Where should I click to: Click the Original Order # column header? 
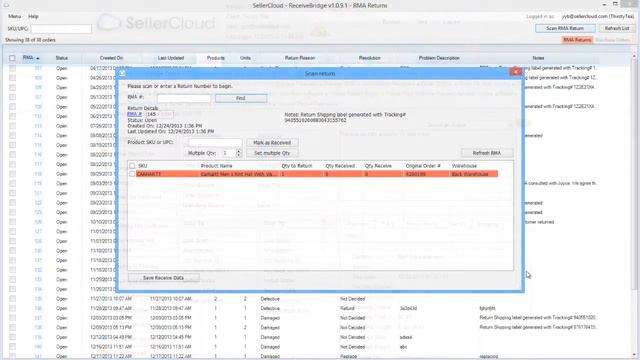pos(423,166)
